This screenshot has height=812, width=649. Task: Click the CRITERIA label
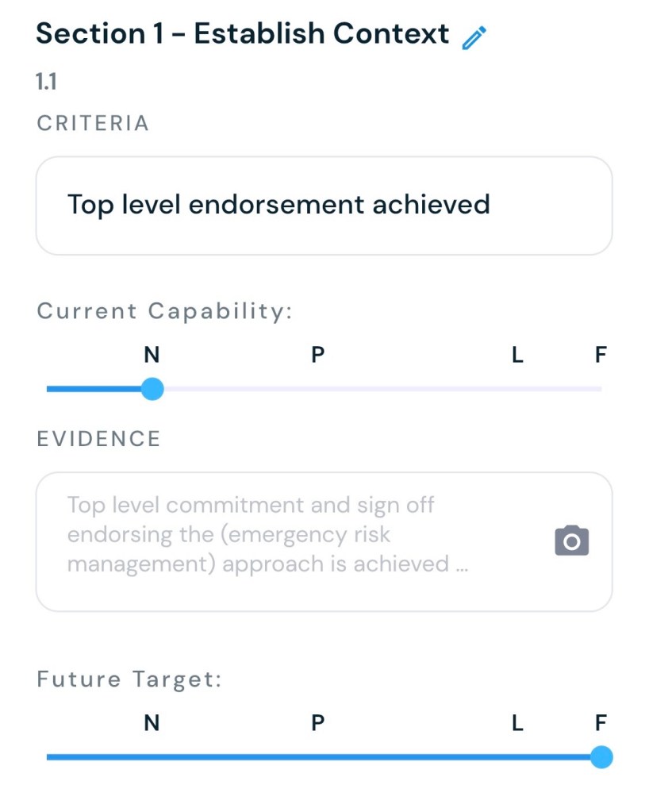(x=93, y=123)
